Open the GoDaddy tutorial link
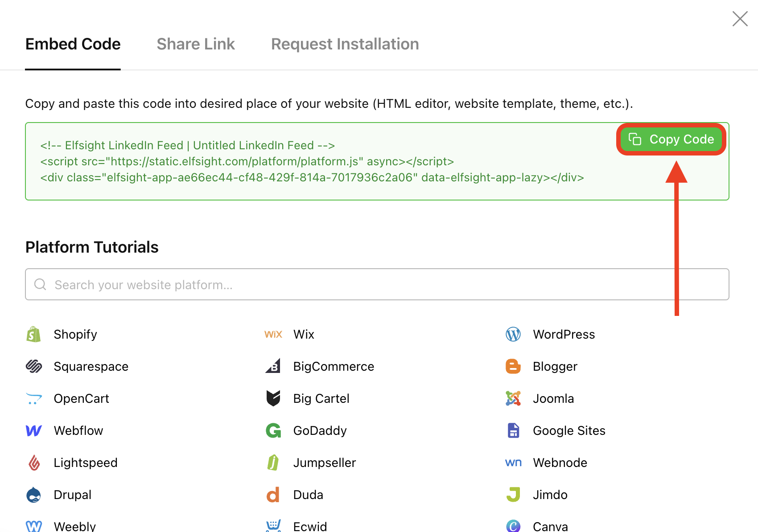Image resolution: width=758 pixels, height=532 pixels. [320, 430]
